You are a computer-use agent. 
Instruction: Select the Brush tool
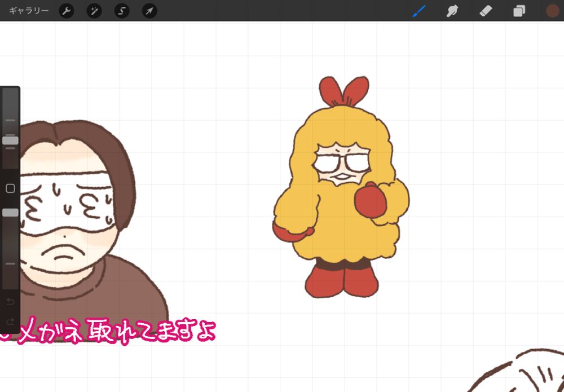(419, 11)
